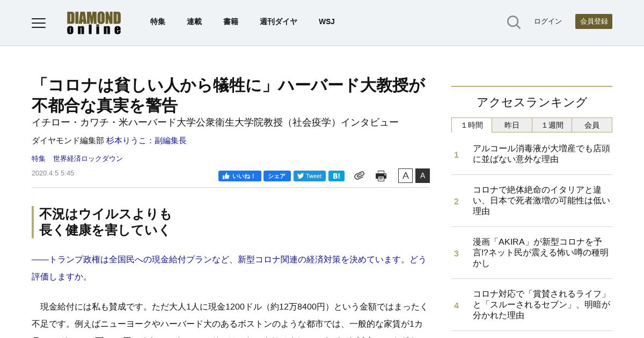
Task: Click the printer icon
Action: click(381, 176)
